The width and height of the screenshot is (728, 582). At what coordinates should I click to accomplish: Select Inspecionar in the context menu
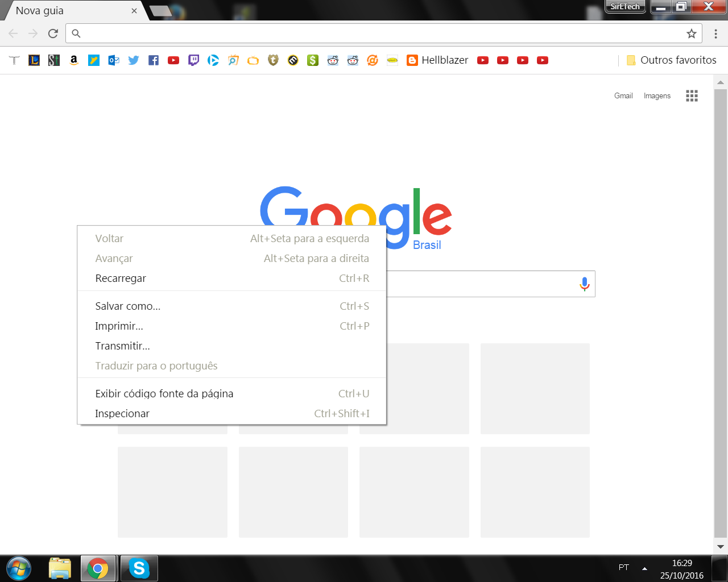pyautogui.click(x=232, y=414)
